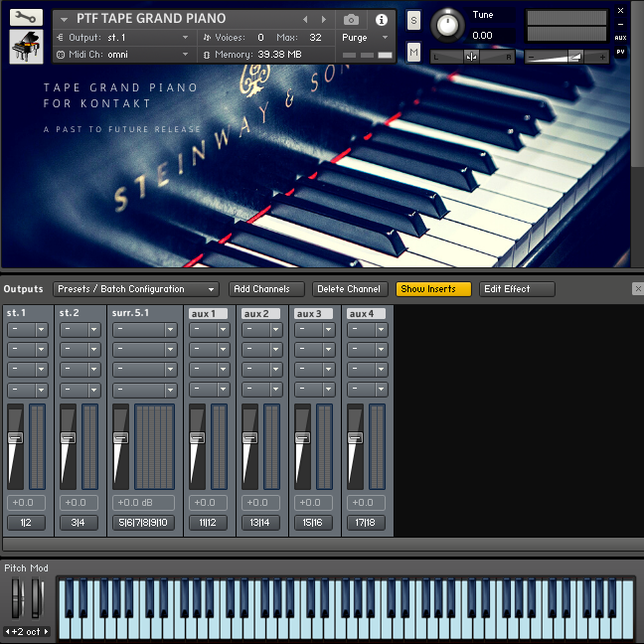Click Delete Channel button
The width and height of the screenshot is (644, 644).
pos(350,289)
